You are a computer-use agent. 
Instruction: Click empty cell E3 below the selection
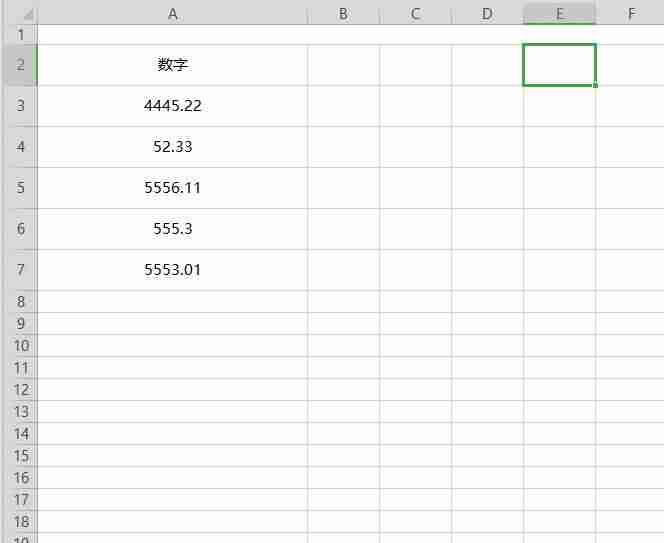[x=559, y=105]
